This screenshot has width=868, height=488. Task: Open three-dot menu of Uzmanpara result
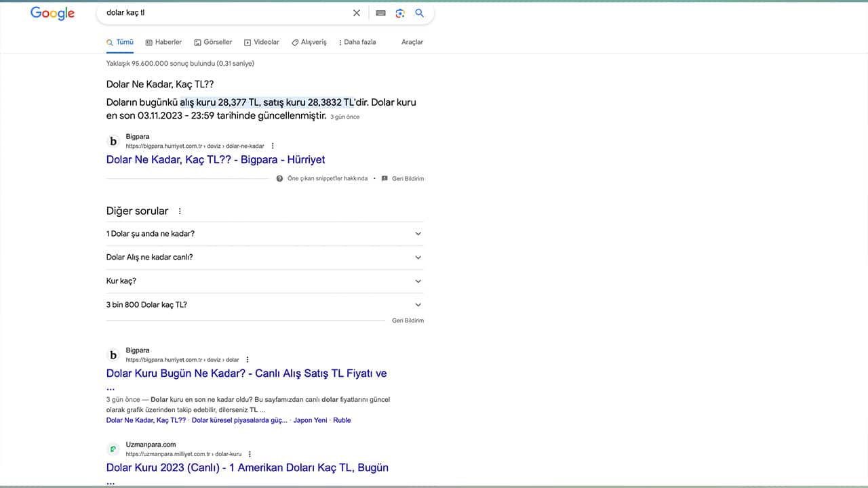(250, 454)
